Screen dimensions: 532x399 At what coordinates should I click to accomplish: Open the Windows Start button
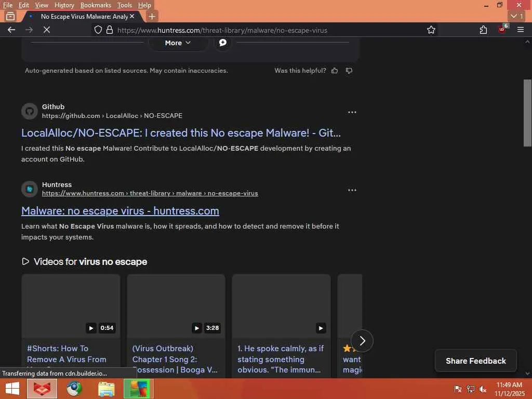tap(12, 389)
